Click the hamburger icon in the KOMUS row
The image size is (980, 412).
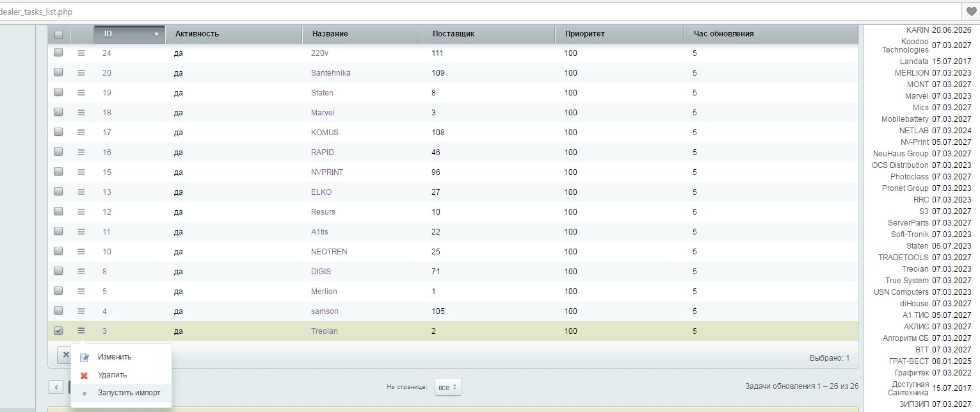tap(81, 133)
